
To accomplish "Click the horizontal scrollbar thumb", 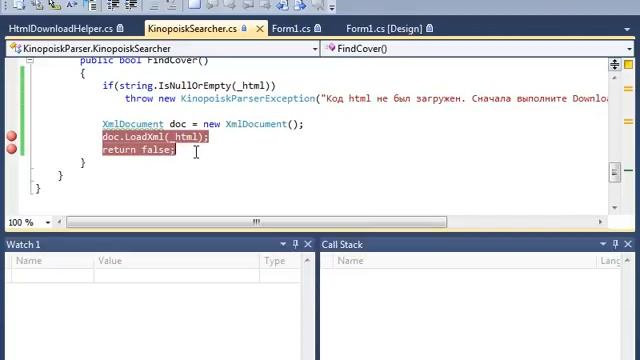I will (256, 222).
